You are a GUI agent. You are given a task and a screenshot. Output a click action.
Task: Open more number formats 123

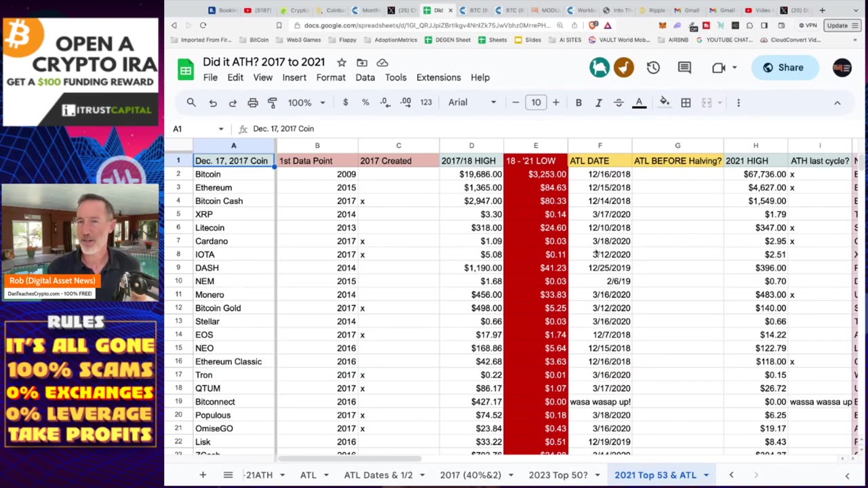pos(426,102)
